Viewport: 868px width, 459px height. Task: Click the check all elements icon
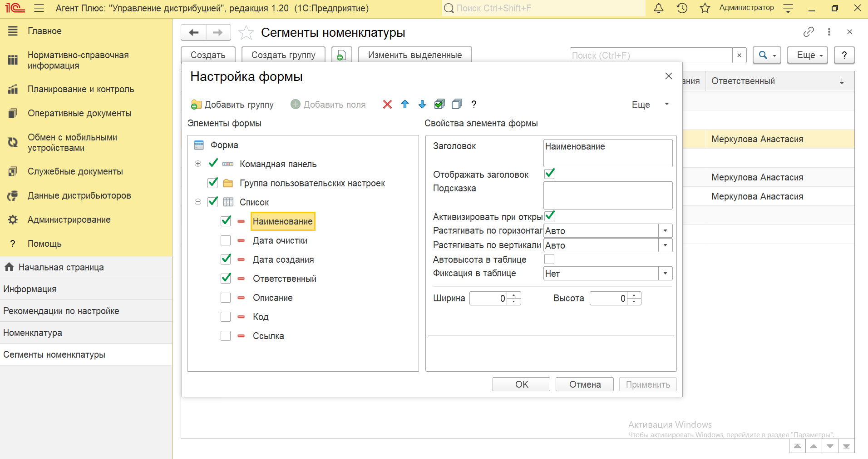coord(439,105)
